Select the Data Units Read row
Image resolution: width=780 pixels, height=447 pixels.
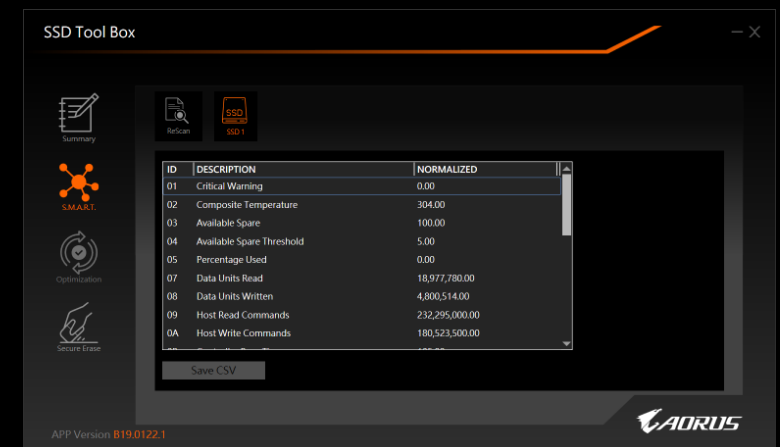tap(362, 278)
